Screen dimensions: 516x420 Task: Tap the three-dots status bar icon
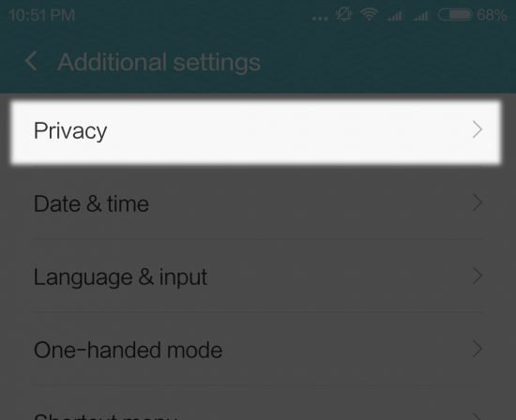[x=320, y=19]
